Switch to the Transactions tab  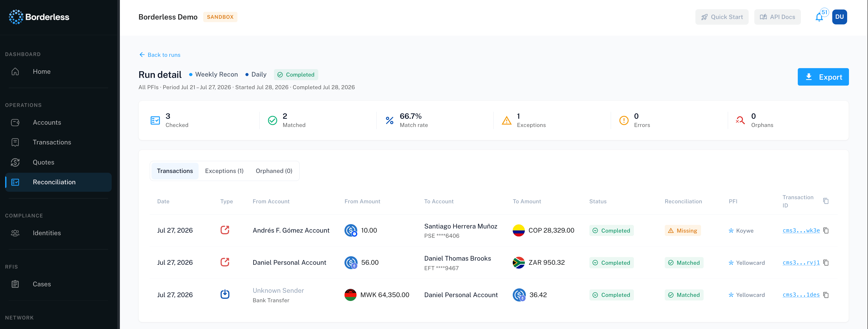[175, 171]
